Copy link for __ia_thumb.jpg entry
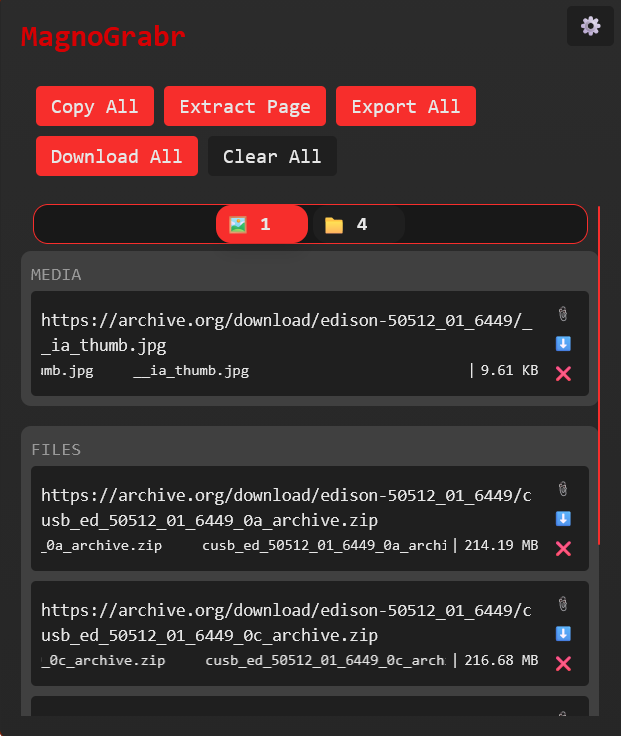Screen dimensions: 621x736 pos(563,314)
